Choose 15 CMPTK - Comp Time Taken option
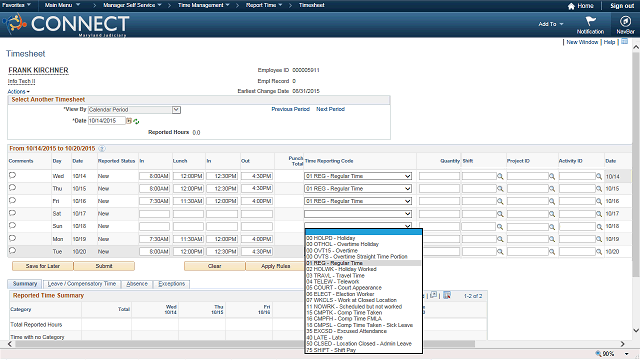 pyautogui.click(x=363, y=313)
